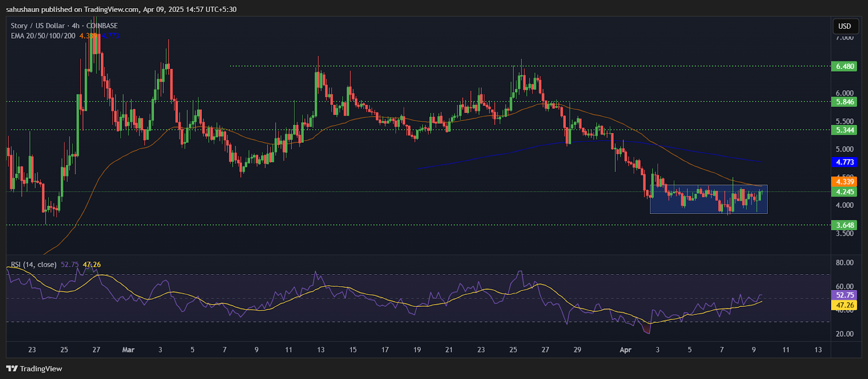The image size is (868, 379).
Task: Click the green 6.480 price level tag
Action: [x=845, y=66]
